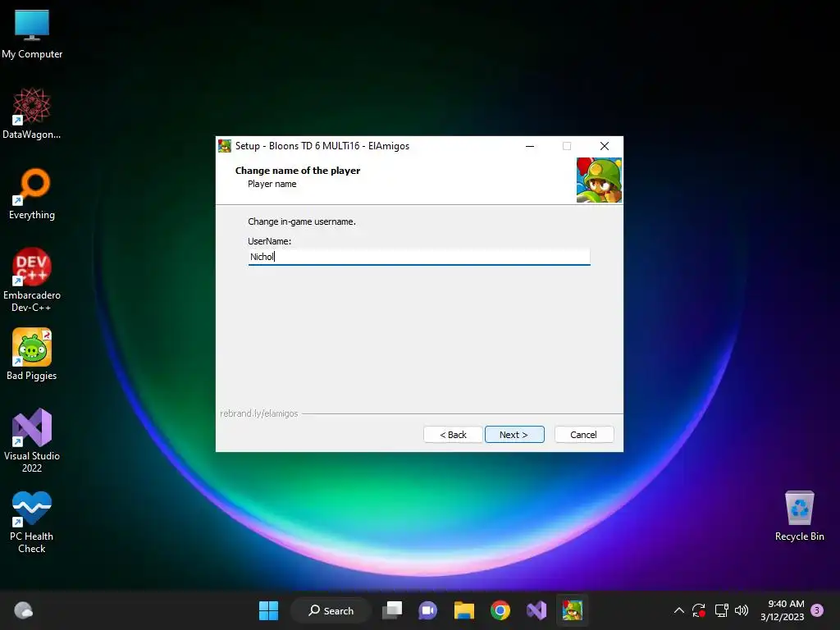Go Back in the Setup wizard
The width and height of the screenshot is (840, 630).
(x=453, y=435)
